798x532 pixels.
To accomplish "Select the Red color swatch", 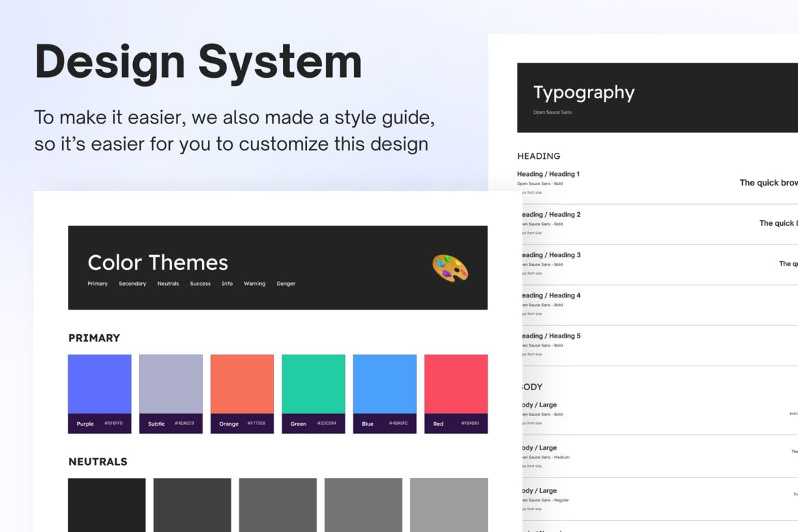I will click(x=456, y=384).
